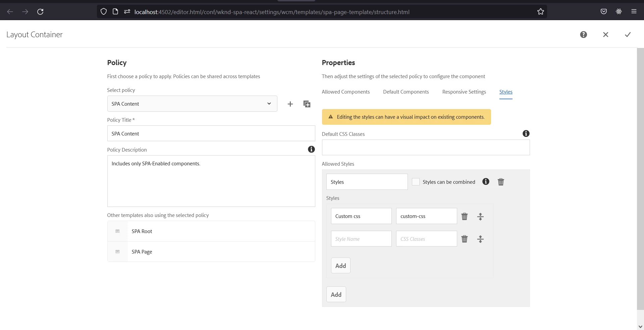Switch to Allowed Components tab

tap(345, 92)
